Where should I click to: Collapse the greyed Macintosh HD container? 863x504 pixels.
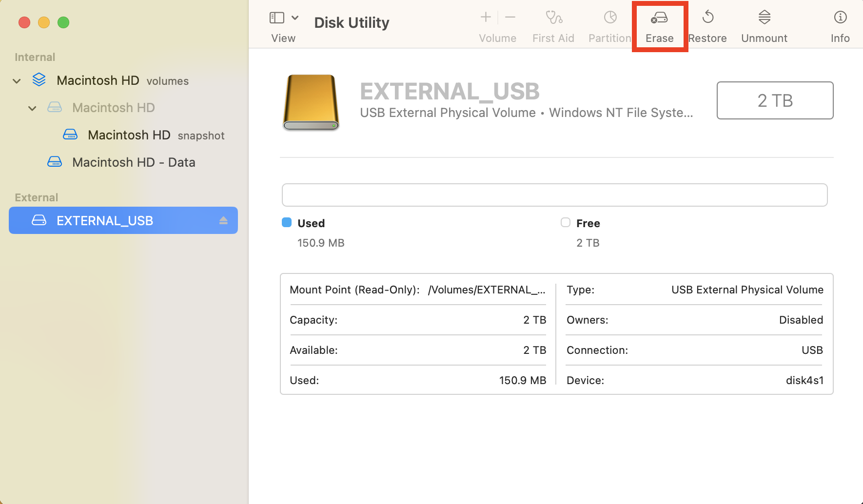(x=32, y=108)
